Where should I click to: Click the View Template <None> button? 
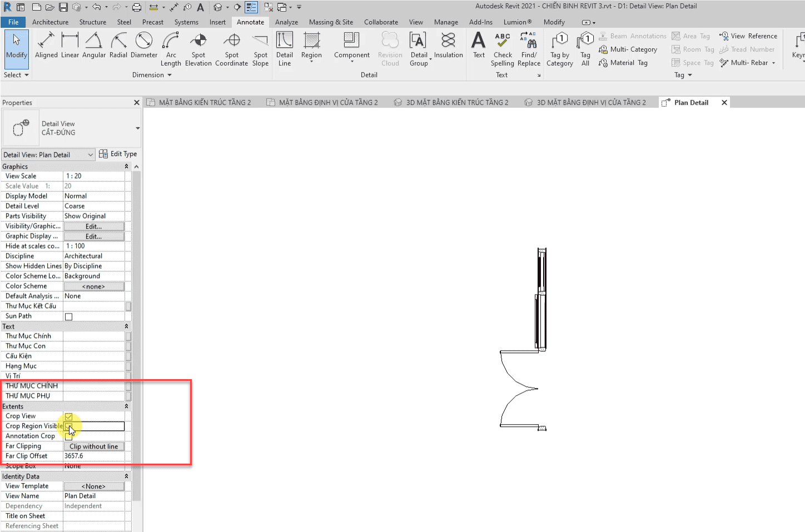coord(94,486)
